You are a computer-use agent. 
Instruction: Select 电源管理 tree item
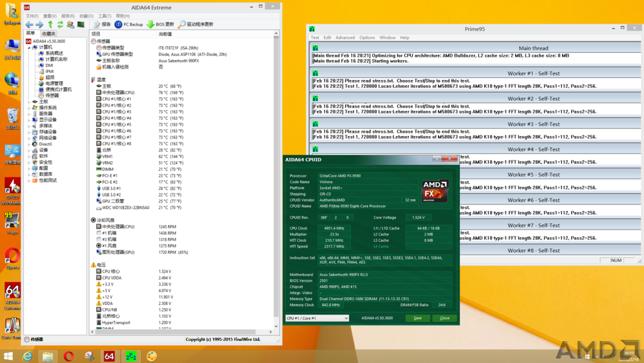point(54,83)
